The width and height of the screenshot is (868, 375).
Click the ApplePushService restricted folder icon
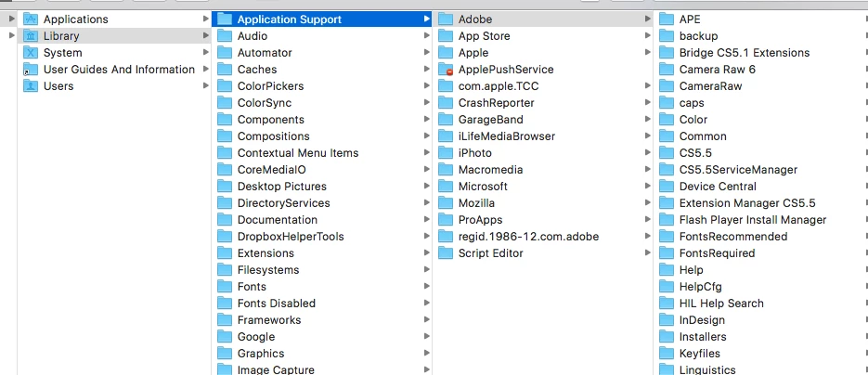446,70
